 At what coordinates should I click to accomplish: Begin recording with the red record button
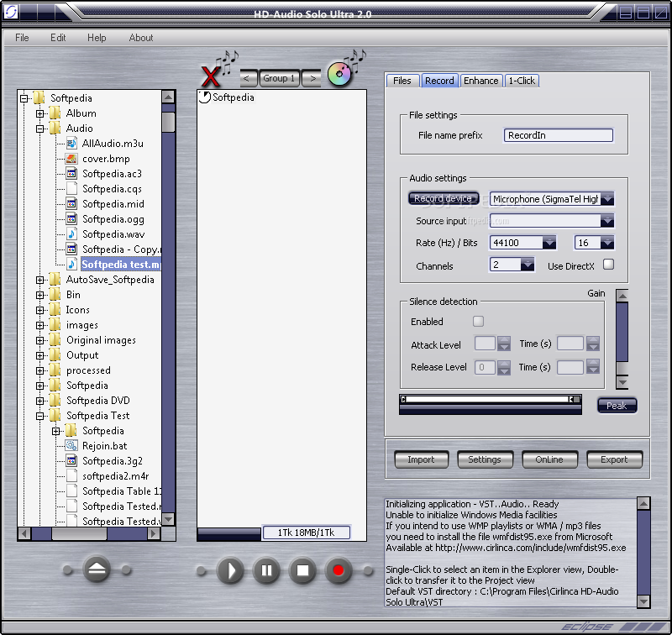click(339, 570)
